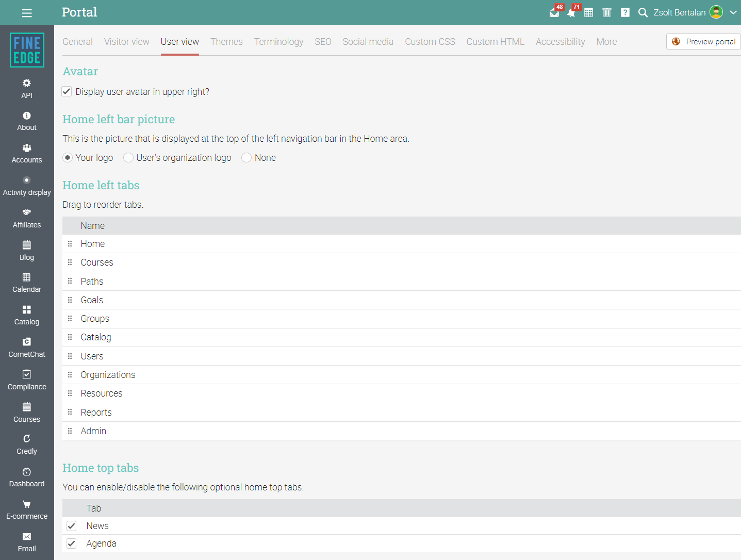Switch to the General tab
This screenshot has width=741, height=560.
[77, 42]
